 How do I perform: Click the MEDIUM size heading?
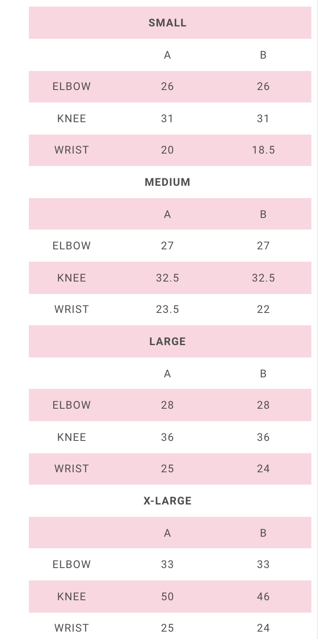point(167,182)
